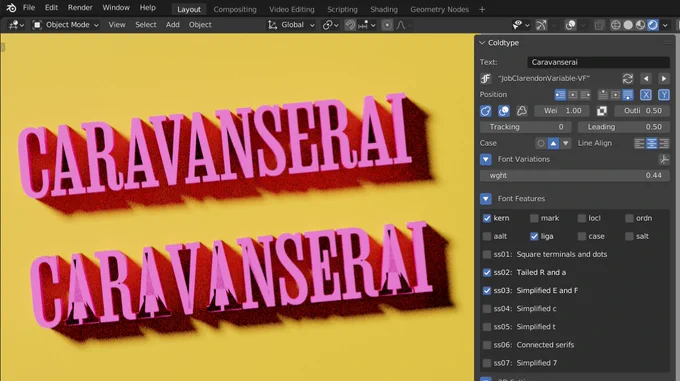680x381 pixels.
Task: Choose center line align icon
Action: (651, 143)
